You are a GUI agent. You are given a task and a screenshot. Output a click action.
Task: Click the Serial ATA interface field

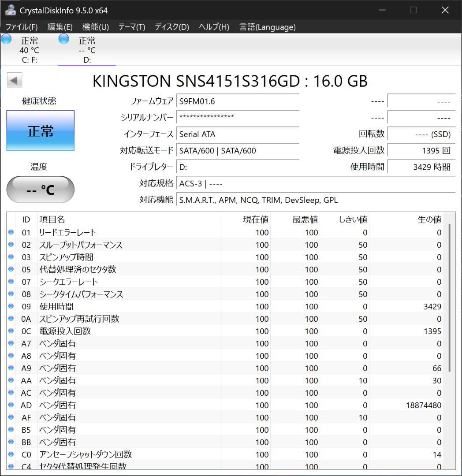[238, 134]
